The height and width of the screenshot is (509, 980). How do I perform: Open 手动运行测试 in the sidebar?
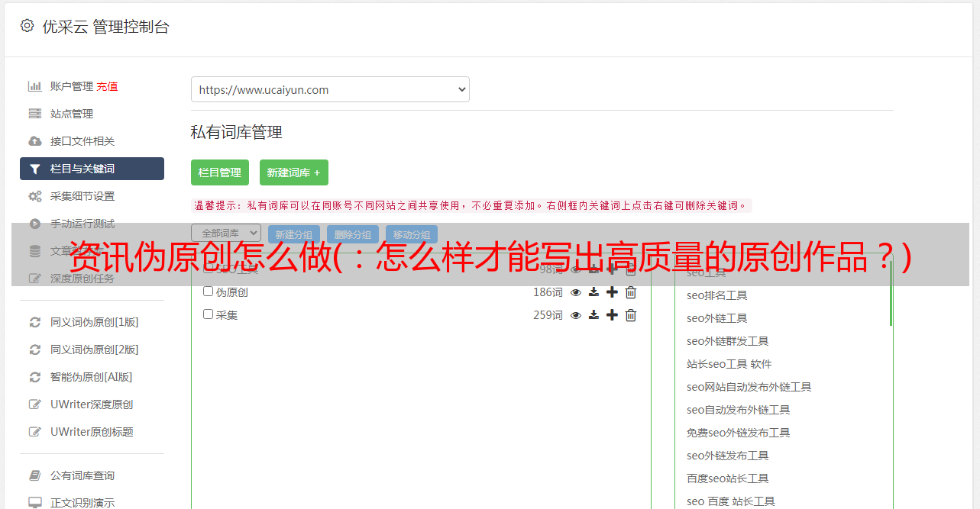pyautogui.click(x=82, y=224)
